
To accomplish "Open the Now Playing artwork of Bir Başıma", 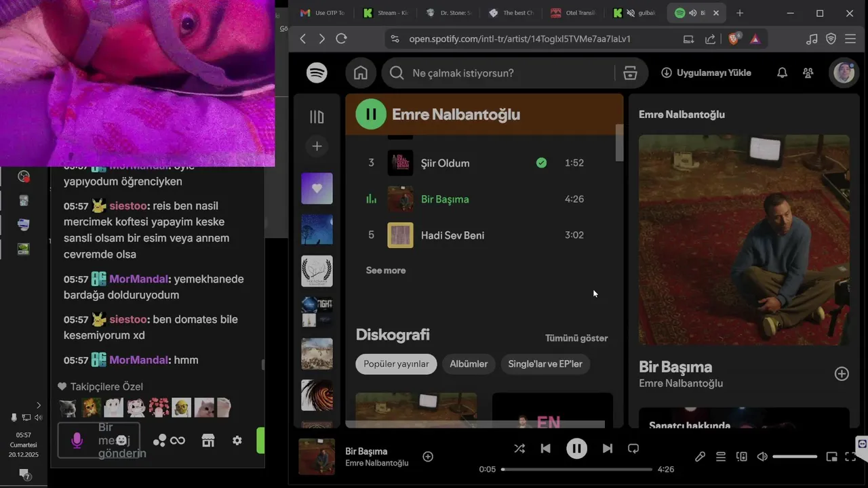I will [744, 240].
